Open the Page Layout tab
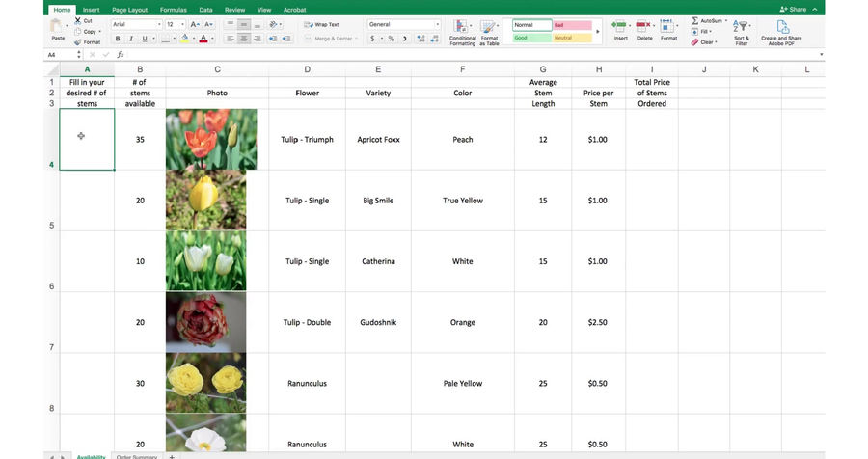868x459 pixels. 129,10
